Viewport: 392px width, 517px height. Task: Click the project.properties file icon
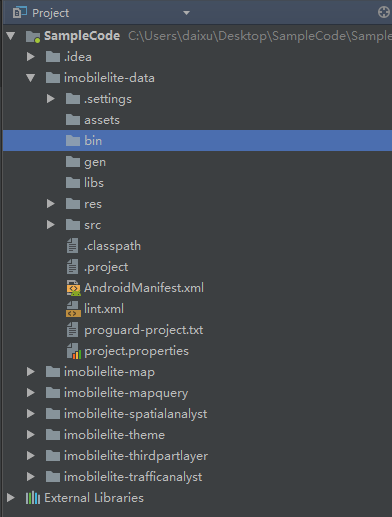pyautogui.click(x=73, y=351)
